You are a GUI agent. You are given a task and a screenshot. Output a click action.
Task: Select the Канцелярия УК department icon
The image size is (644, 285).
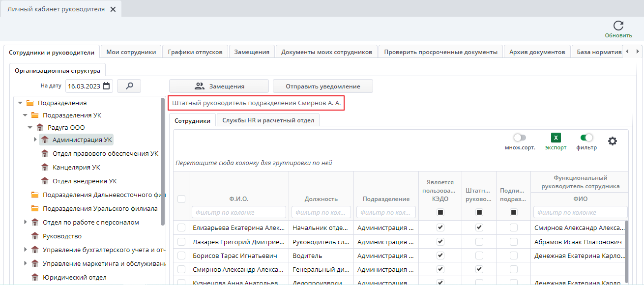[45, 168]
